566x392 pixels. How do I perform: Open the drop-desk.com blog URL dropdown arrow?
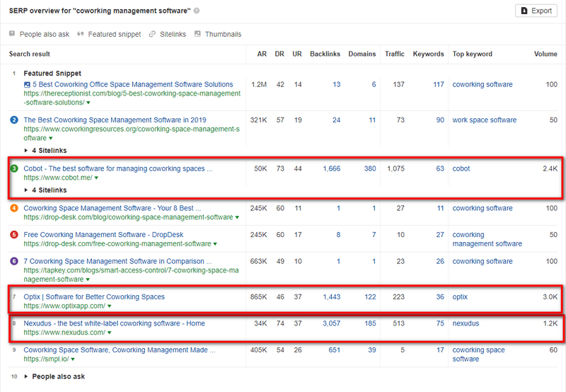[x=237, y=218]
